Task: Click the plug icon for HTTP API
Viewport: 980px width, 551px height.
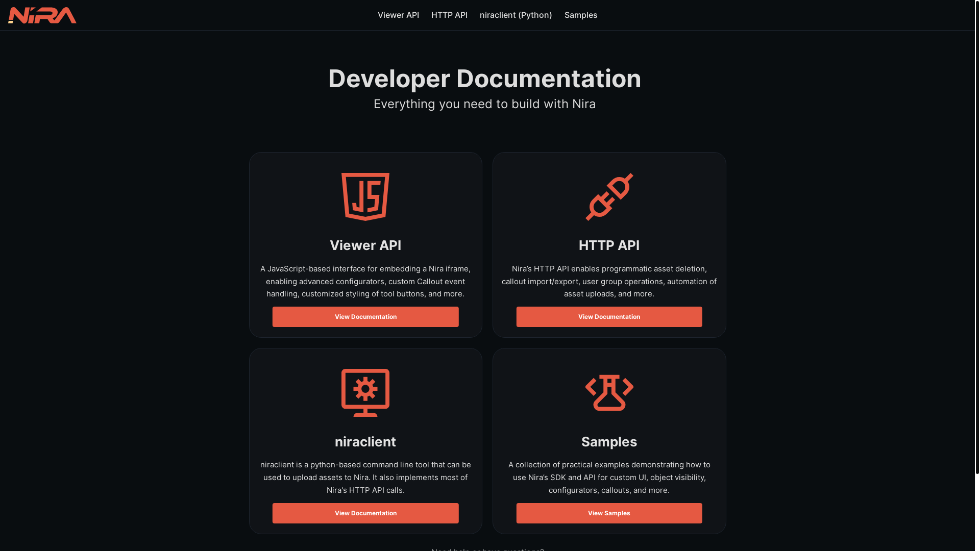Action: coord(609,197)
